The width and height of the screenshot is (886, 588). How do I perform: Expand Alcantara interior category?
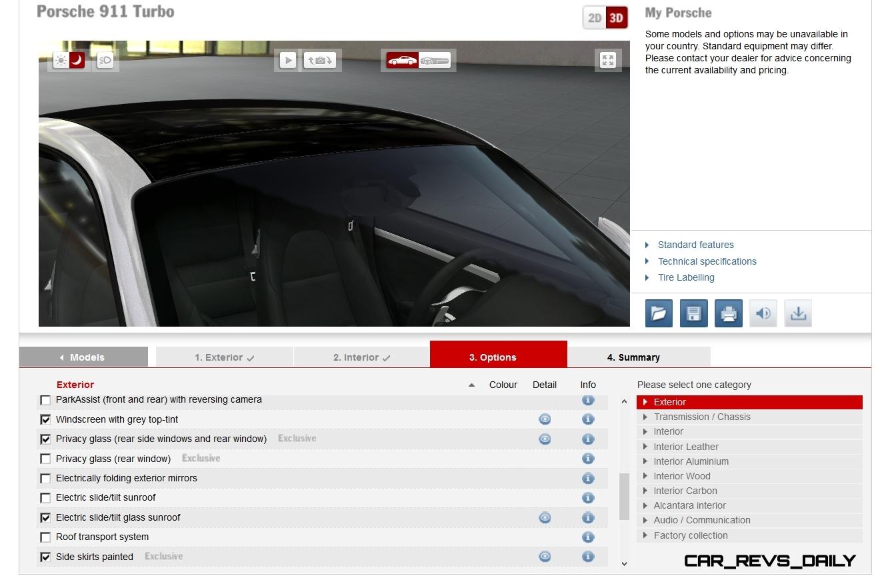point(749,505)
